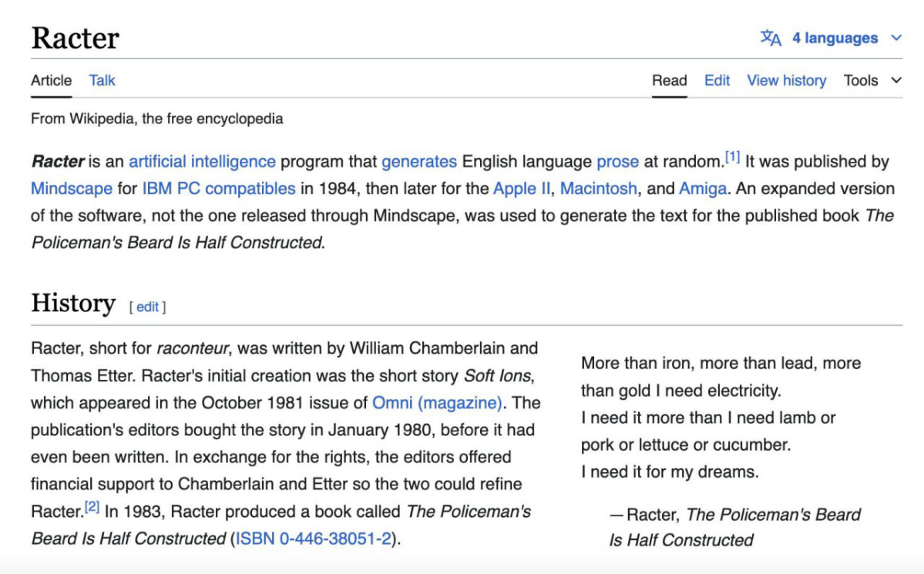Click the italic word 'raconteur'
Screen dimensions: 924x574
[192, 348]
